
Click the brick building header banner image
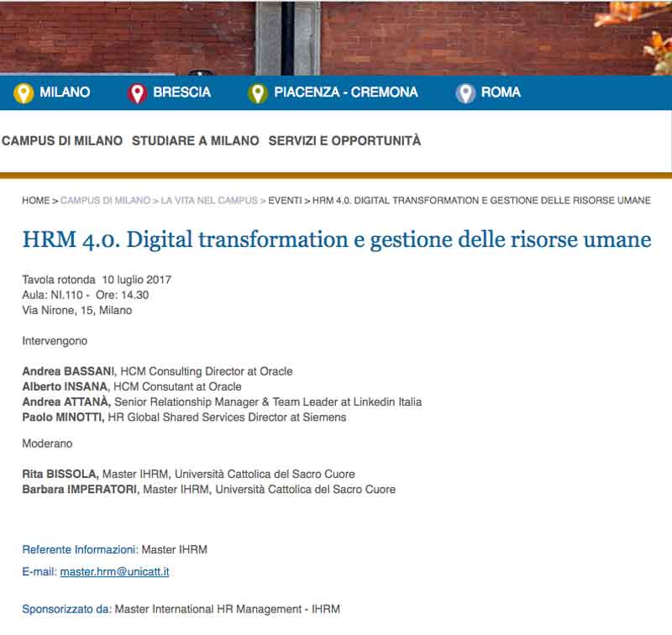tap(336, 38)
